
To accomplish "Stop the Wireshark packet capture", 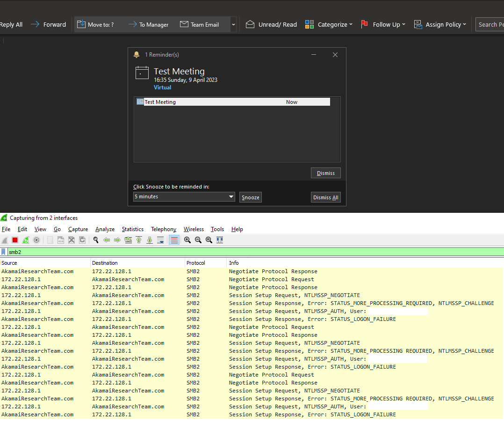I will (x=15, y=240).
